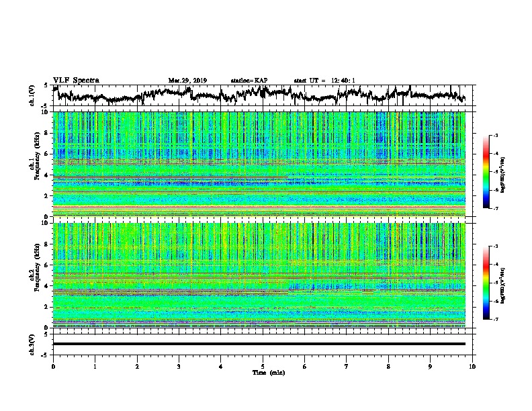Click time axis tick label "1"
This screenshot has height=411, width=532.
(95, 367)
